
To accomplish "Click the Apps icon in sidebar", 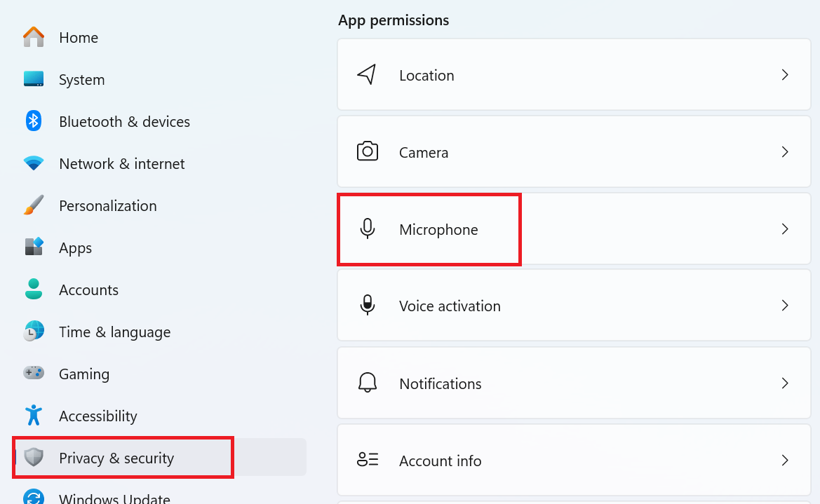I will point(34,247).
